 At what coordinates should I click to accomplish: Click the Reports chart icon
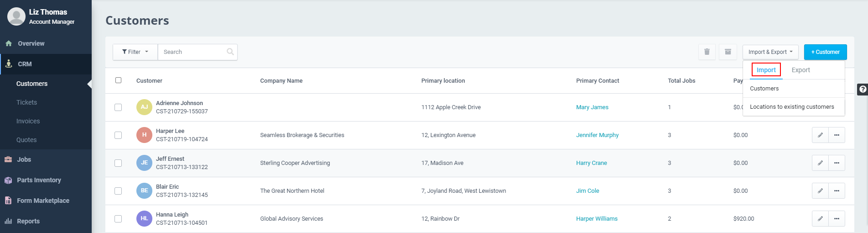[8, 221]
